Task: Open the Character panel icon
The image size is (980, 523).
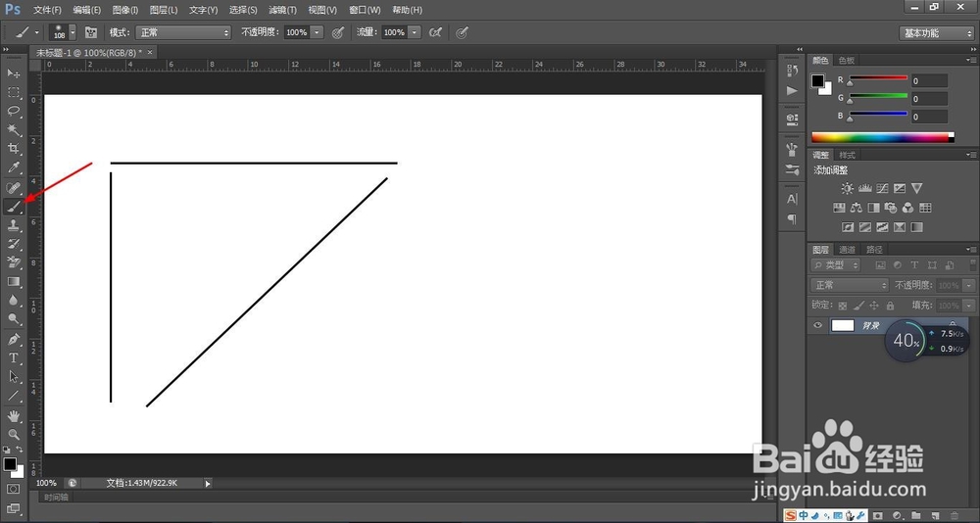Action: point(792,200)
